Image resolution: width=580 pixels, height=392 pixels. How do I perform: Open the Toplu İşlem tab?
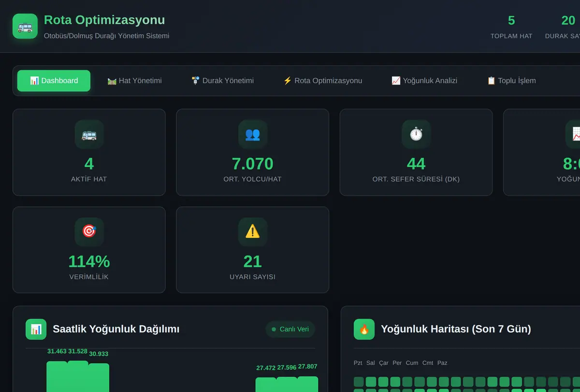(x=511, y=81)
